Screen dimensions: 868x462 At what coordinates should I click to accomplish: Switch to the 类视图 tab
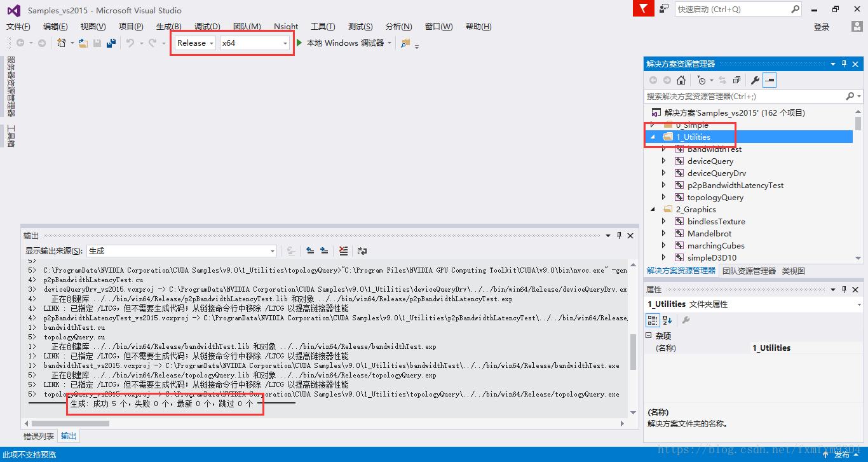[x=794, y=271]
